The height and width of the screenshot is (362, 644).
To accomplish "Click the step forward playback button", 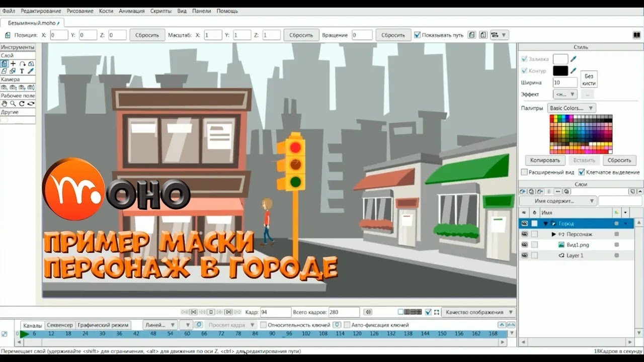I will pyautogui.click(x=228, y=312).
